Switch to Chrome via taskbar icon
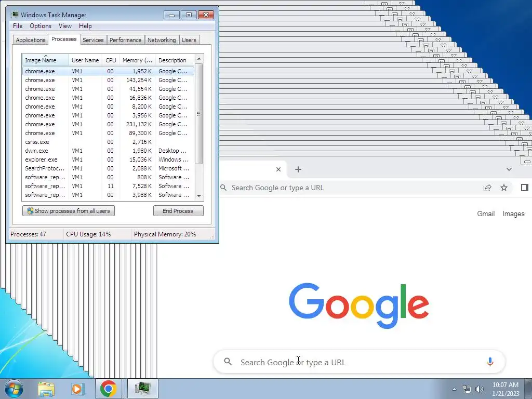 click(x=108, y=389)
